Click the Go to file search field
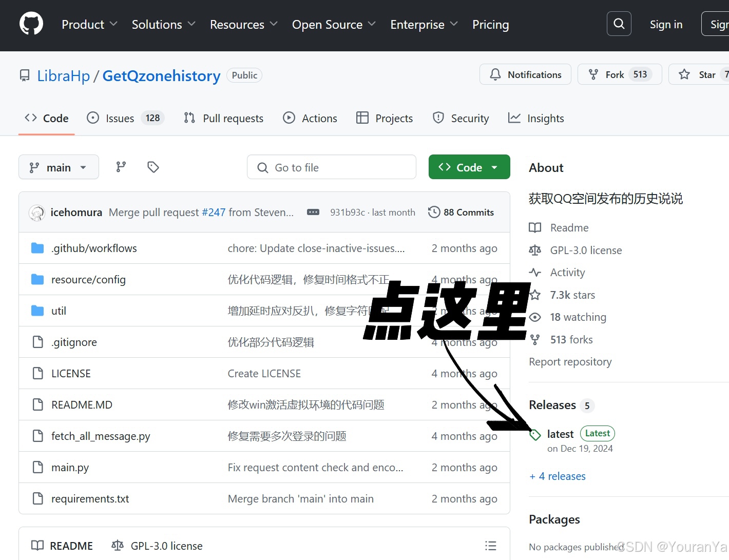The height and width of the screenshot is (560, 729). 332,167
